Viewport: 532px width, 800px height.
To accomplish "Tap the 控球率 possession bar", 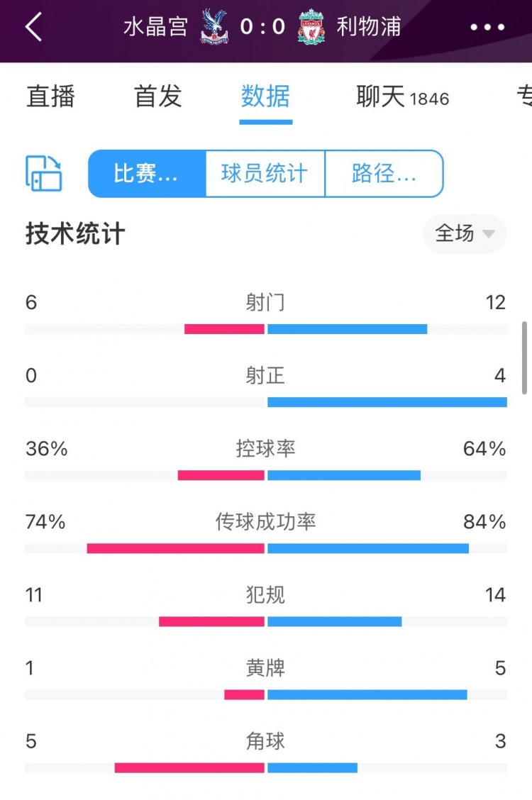I will coord(266,475).
